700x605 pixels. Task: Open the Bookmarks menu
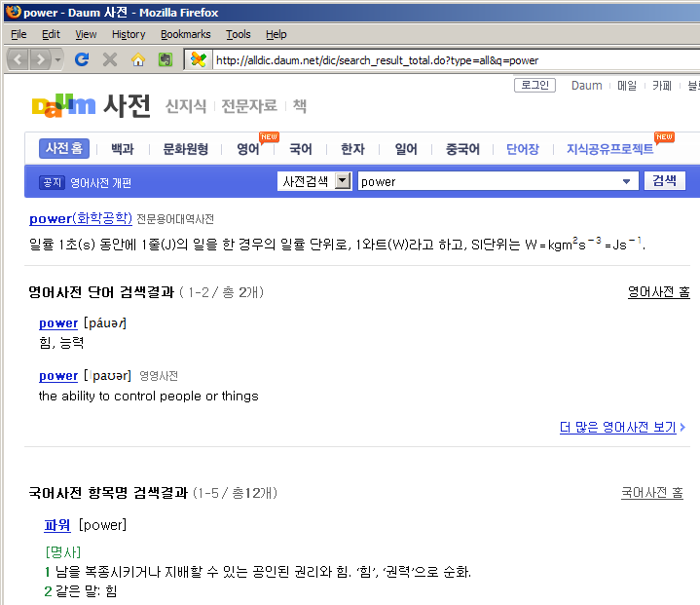pyautogui.click(x=185, y=34)
